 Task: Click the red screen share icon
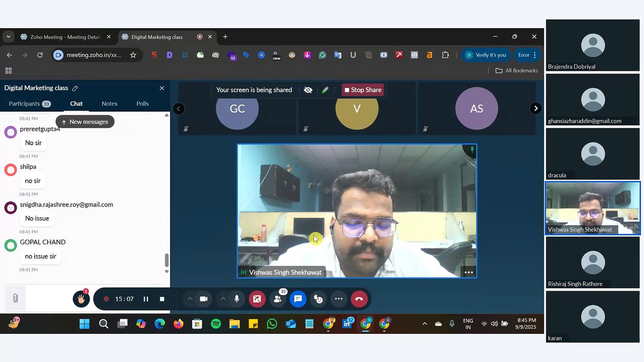point(257,299)
